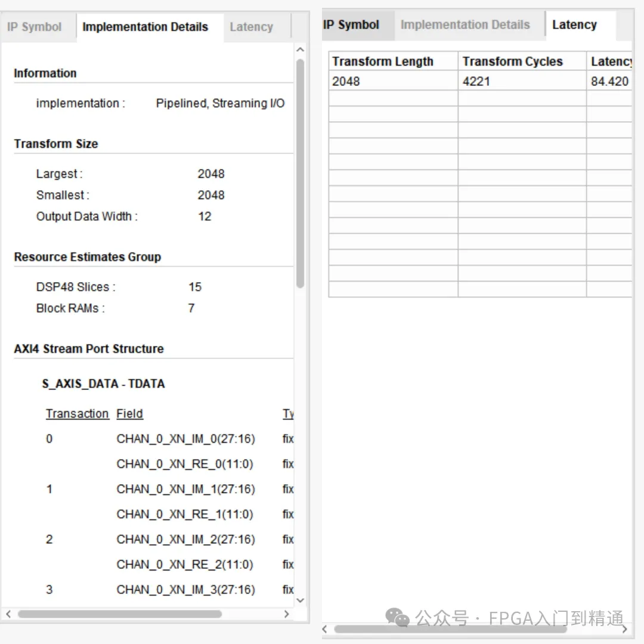Click the Transaction column heading link
Image resolution: width=644 pixels, height=644 pixels.
77,414
